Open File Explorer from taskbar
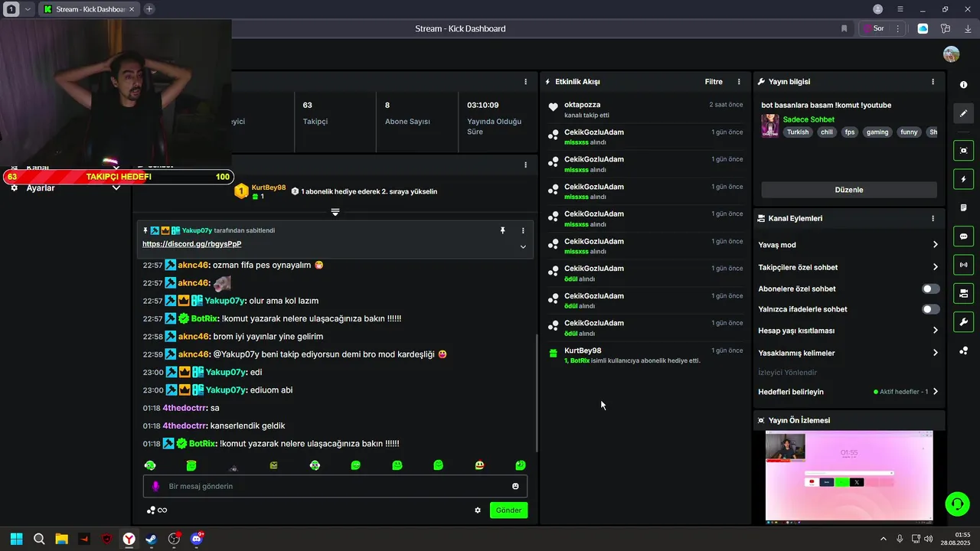This screenshot has width=980, height=551. click(x=61, y=539)
